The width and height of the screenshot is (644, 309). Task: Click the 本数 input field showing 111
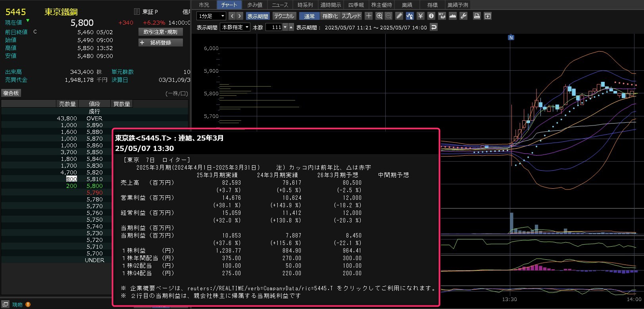pos(274,27)
